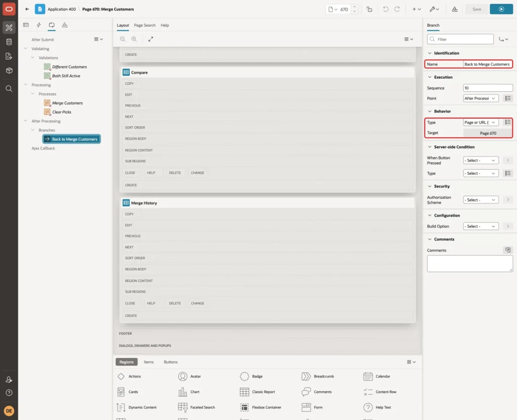The width and height of the screenshot is (517, 420).
Task: Open quick pick list beside behavior Type
Action: [x=508, y=122]
